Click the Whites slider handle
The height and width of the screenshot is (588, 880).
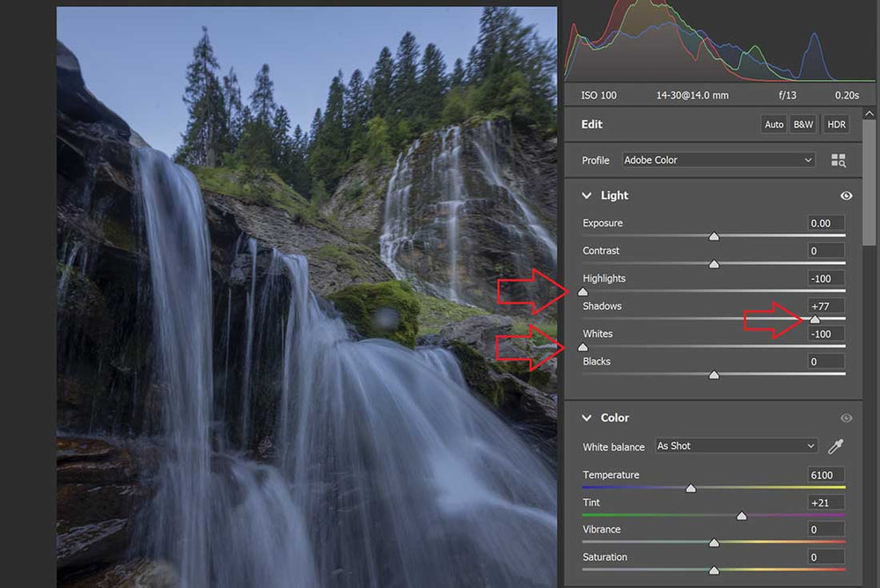(583, 347)
